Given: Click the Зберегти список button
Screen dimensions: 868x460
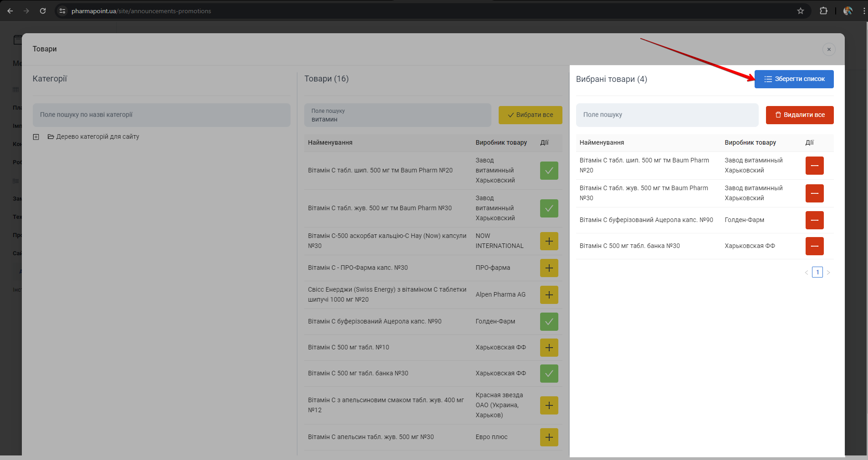Looking at the screenshot, I should (794, 79).
